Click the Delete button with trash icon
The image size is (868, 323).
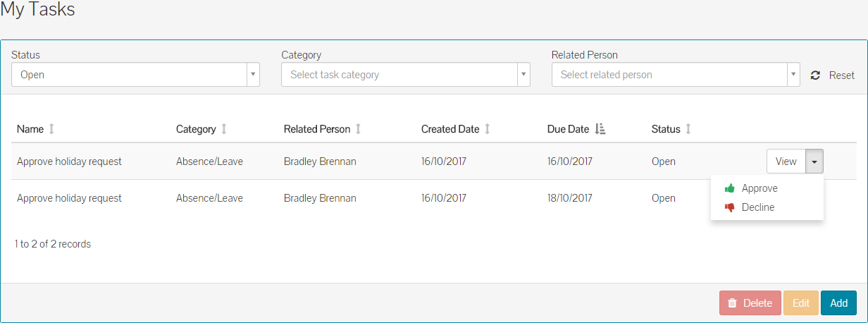pos(750,303)
